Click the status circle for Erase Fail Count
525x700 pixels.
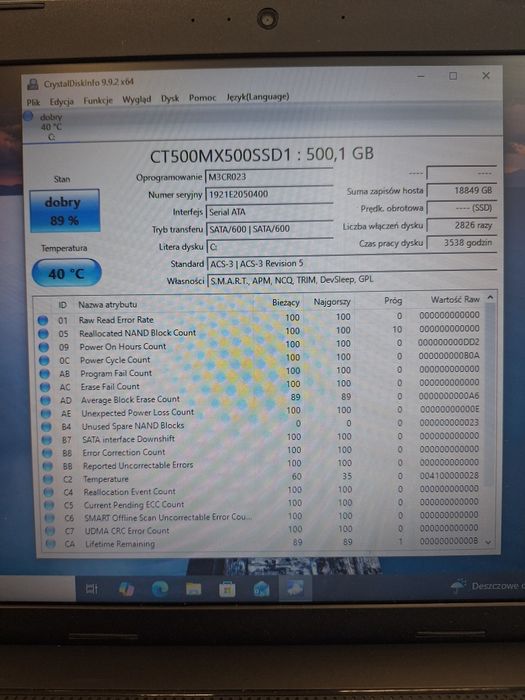[x=45, y=387]
